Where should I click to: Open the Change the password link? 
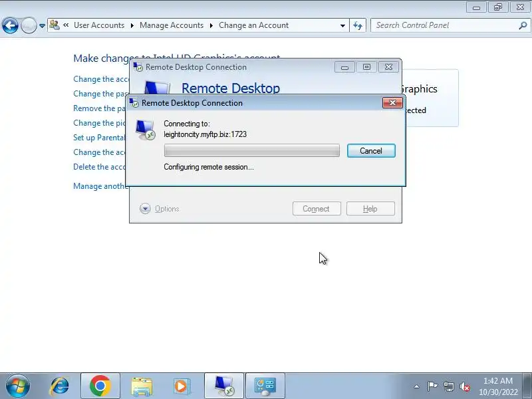point(100,94)
